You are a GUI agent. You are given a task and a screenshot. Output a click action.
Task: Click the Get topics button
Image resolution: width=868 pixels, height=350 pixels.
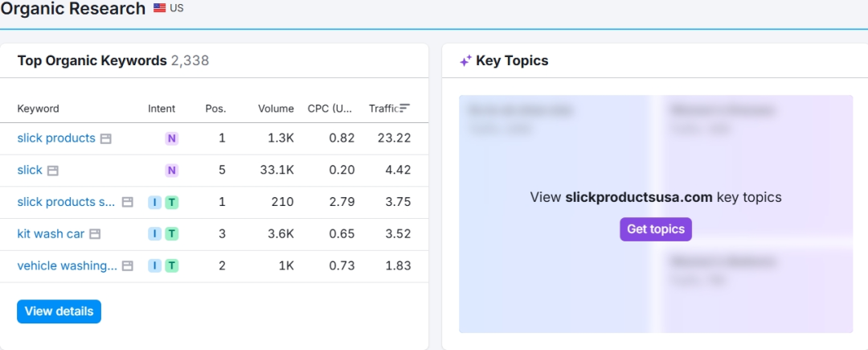(x=656, y=229)
